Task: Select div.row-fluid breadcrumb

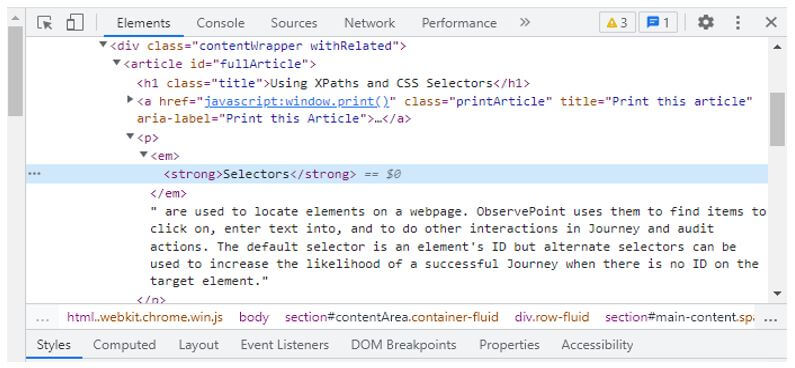Action: tap(552, 318)
